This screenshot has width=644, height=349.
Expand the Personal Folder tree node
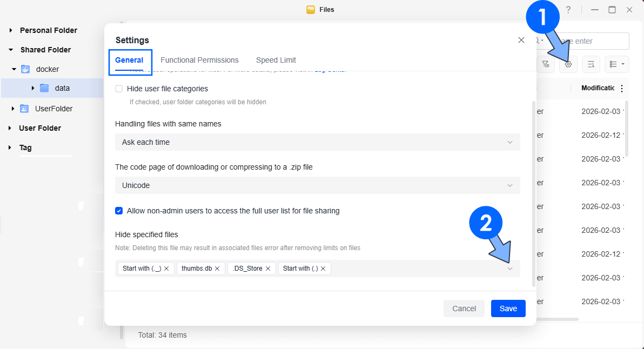[x=11, y=30]
